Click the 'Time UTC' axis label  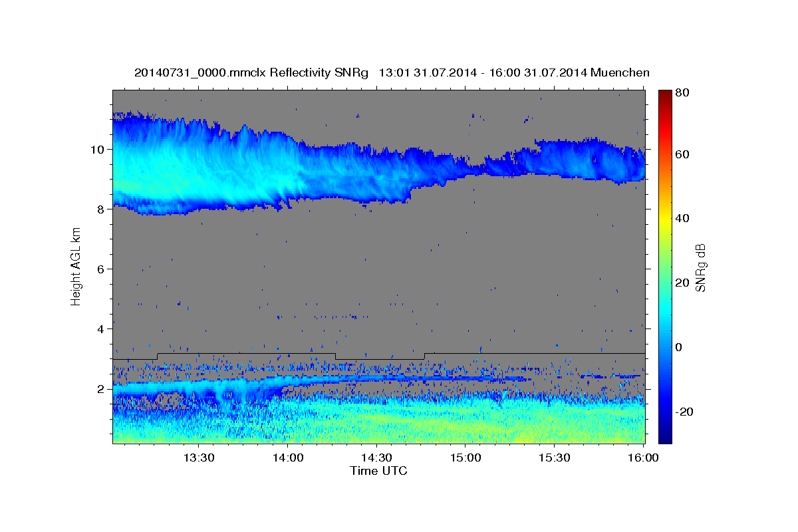[x=378, y=471]
